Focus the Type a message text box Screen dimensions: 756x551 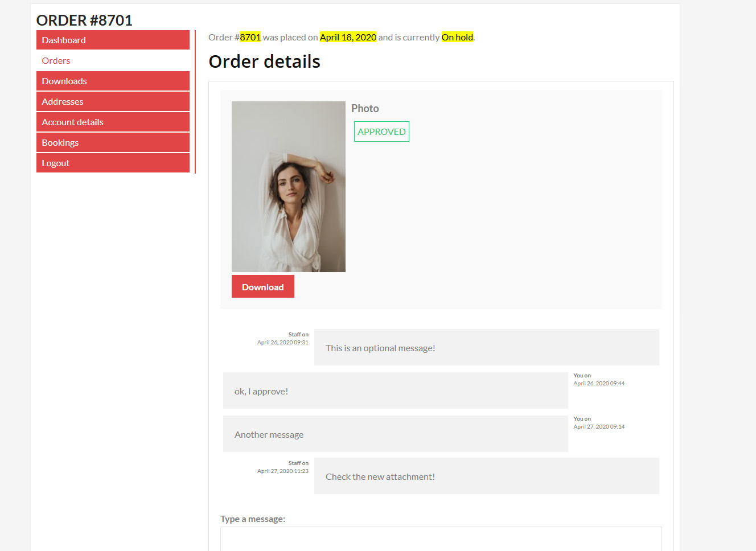point(441,538)
